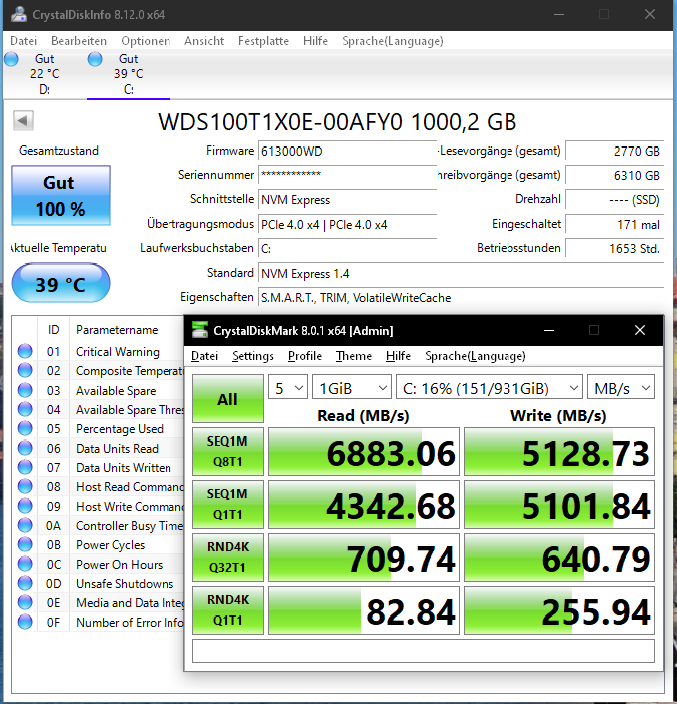Click the Eigenschaften S.M.A.R.T., TRIM field
This screenshot has height=704, width=677.
click(x=461, y=298)
